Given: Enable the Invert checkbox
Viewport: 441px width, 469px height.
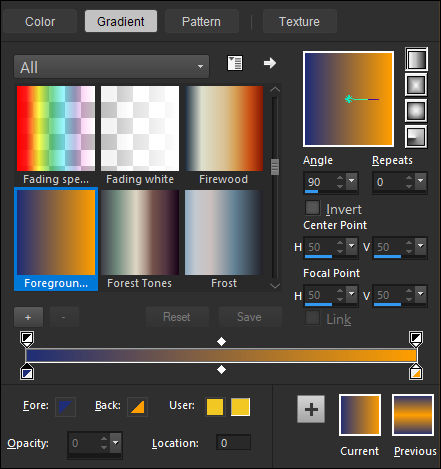Looking at the screenshot, I should tap(313, 208).
